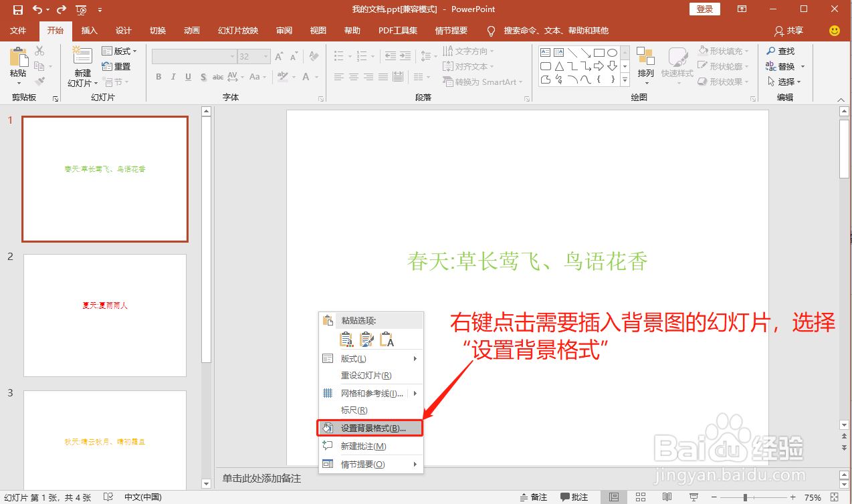Viewport: 852px width, 504px height.
Task: Toggle Underline formatting button
Action: point(188,77)
